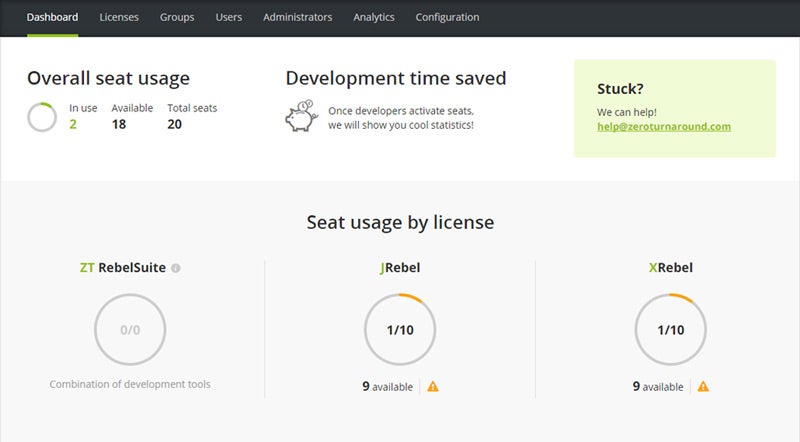Switch to the Licenses tab

tap(119, 17)
